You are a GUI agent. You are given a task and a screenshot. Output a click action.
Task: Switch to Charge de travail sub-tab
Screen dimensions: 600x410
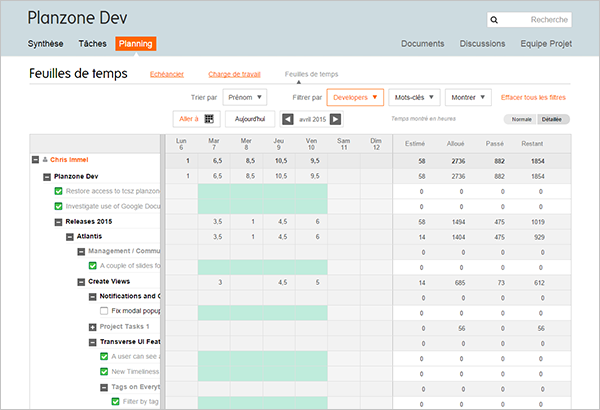234,74
